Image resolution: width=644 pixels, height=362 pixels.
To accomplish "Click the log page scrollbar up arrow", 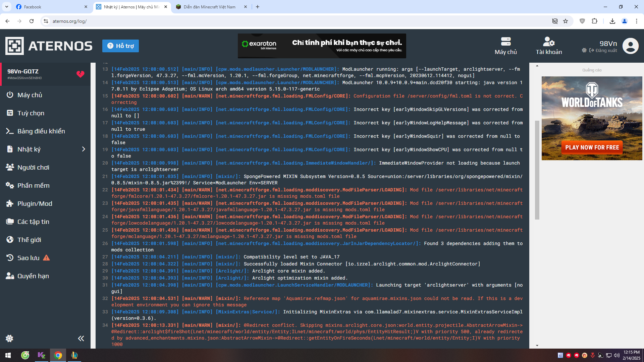I will 537,66.
